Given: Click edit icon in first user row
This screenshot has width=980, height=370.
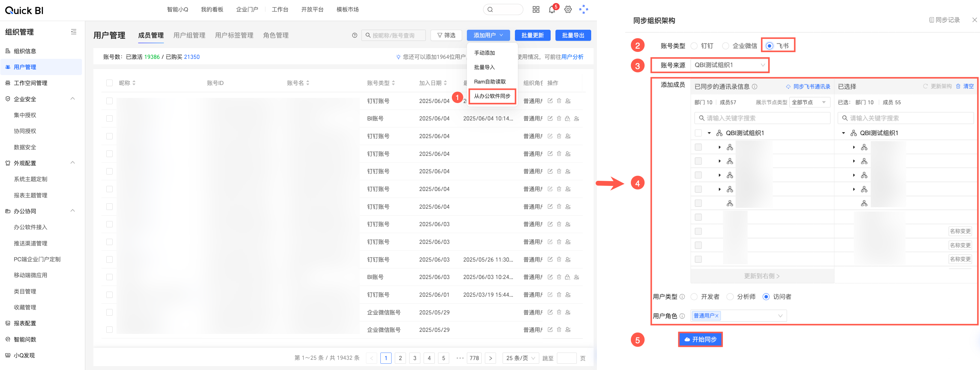Looking at the screenshot, I should pyautogui.click(x=550, y=101).
